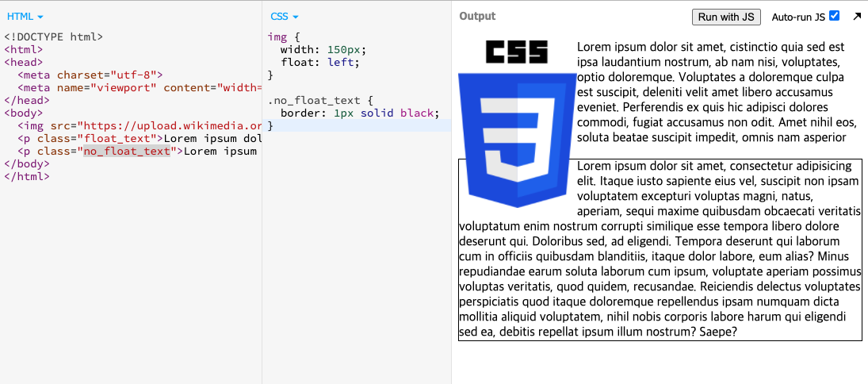Click the '<!DOCTYPE html>' line in HTML editor
The image size is (868, 384).
54,37
